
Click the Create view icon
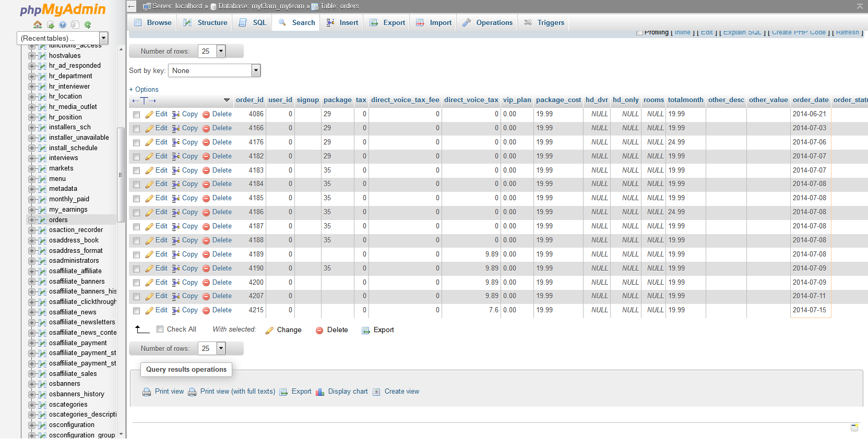point(376,392)
